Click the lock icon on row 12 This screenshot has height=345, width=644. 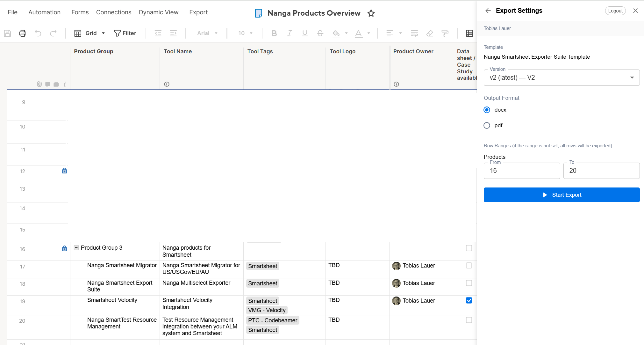tap(64, 171)
